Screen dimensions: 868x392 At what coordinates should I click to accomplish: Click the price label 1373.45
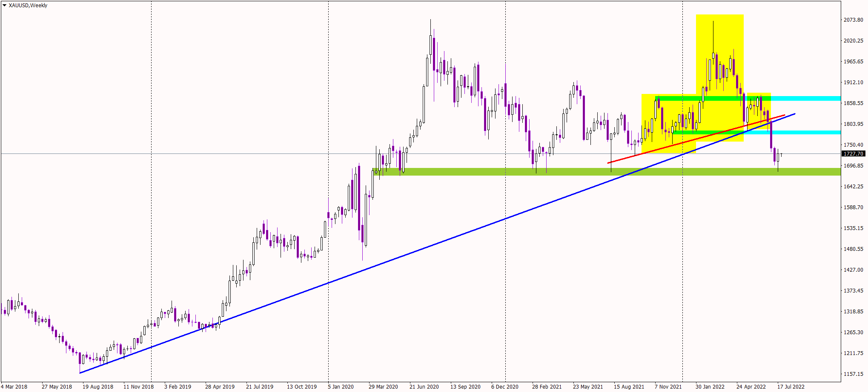click(854, 291)
